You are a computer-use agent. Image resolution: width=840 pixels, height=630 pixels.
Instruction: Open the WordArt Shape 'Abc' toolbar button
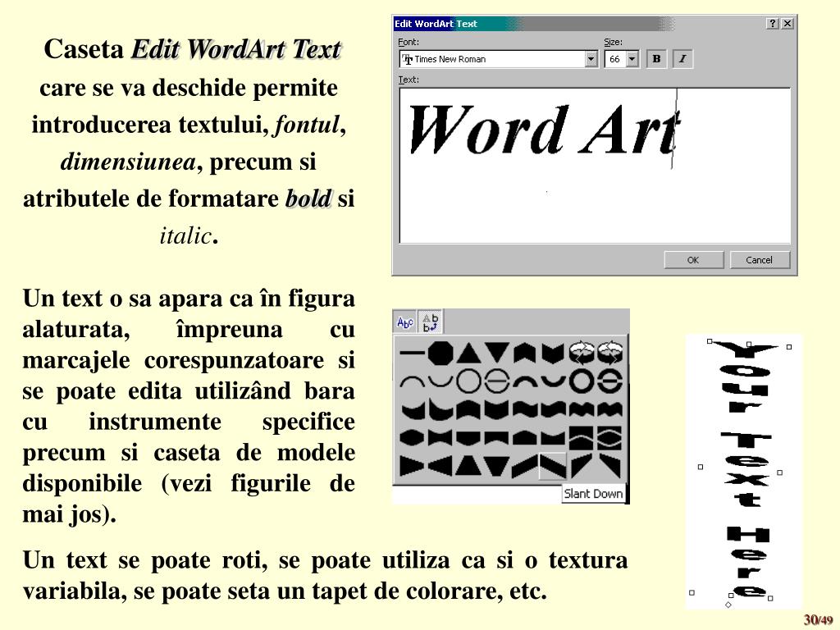coord(405,322)
